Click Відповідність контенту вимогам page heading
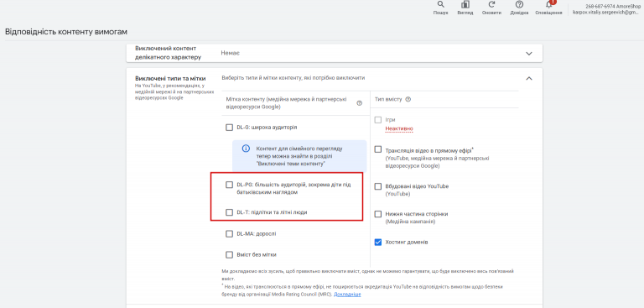This screenshot has height=308, width=644. point(66,32)
